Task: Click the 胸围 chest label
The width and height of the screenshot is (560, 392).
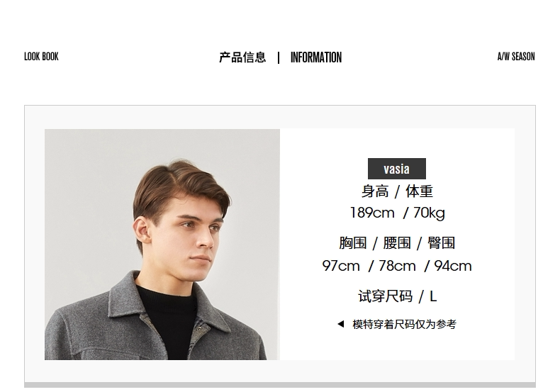Action: coord(353,243)
